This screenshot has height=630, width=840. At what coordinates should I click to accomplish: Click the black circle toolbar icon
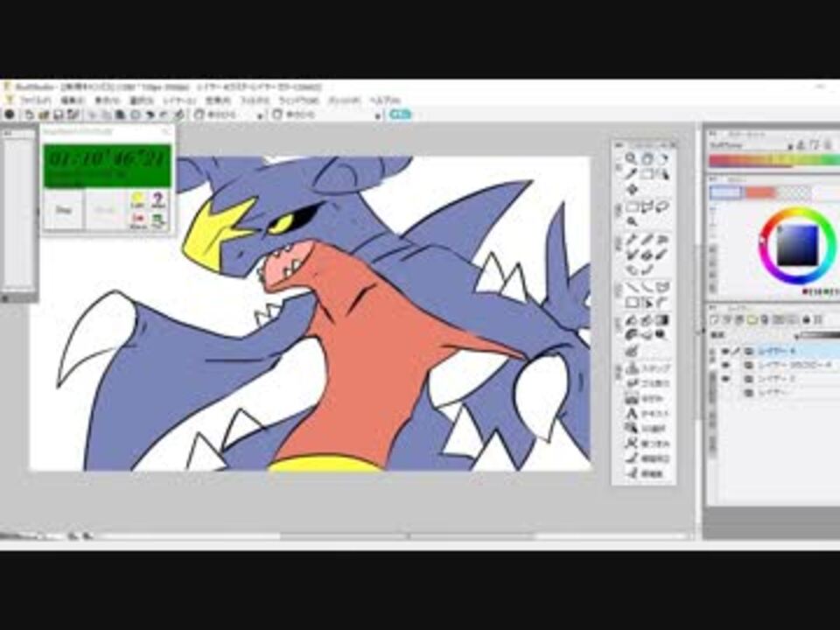10,115
